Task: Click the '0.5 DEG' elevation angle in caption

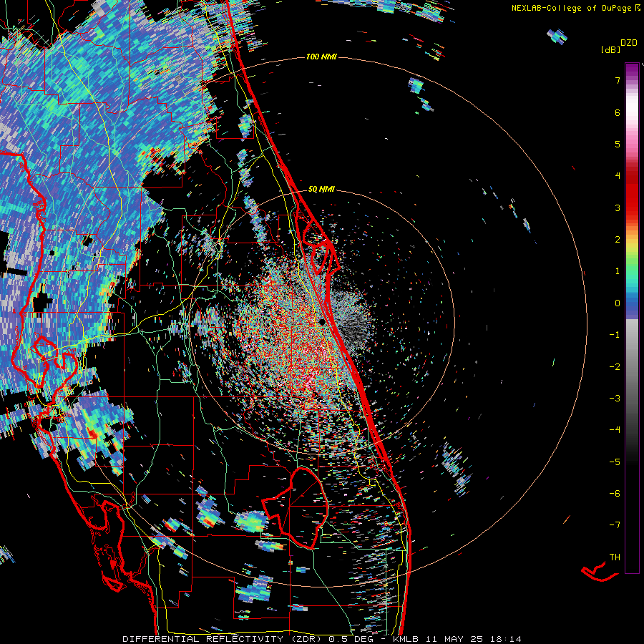Action: click(x=351, y=639)
